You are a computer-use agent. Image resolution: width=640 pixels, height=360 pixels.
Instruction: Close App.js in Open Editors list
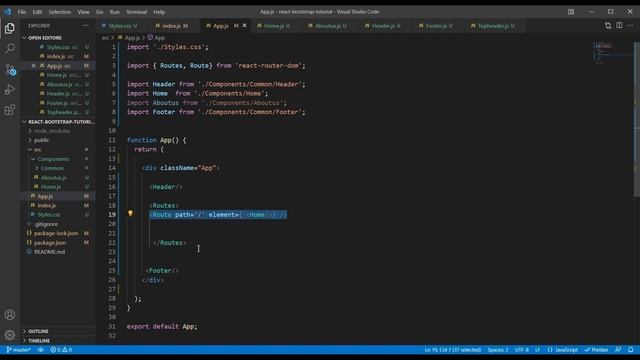point(33,66)
